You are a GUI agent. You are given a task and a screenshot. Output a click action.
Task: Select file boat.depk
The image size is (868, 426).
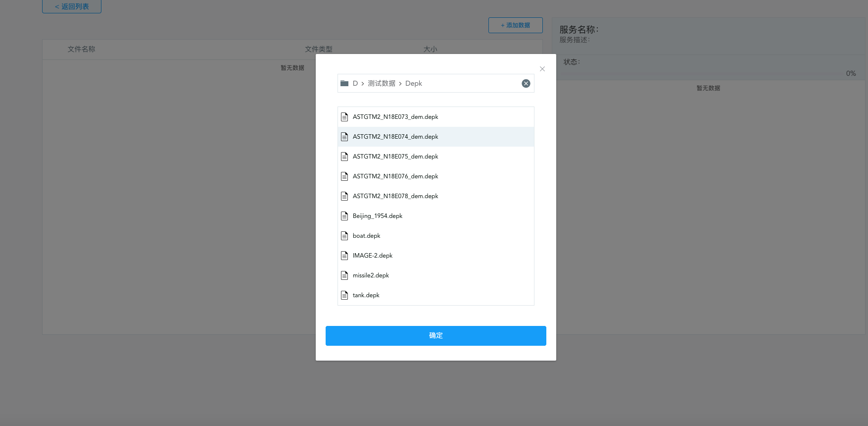click(x=436, y=236)
